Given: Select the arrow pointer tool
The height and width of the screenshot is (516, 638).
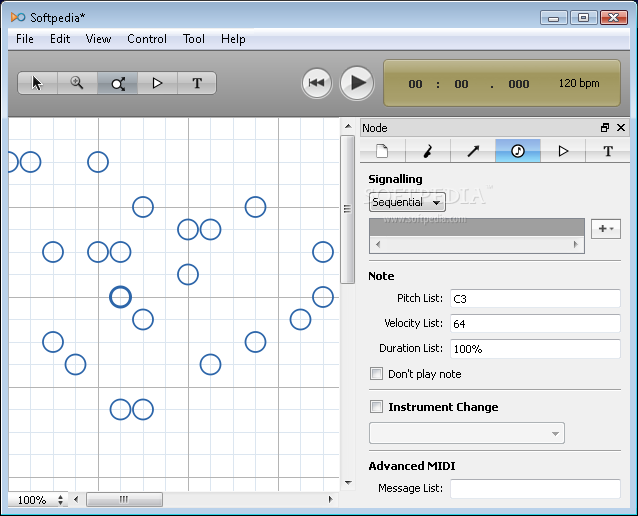Looking at the screenshot, I should (x=37, y=83).
